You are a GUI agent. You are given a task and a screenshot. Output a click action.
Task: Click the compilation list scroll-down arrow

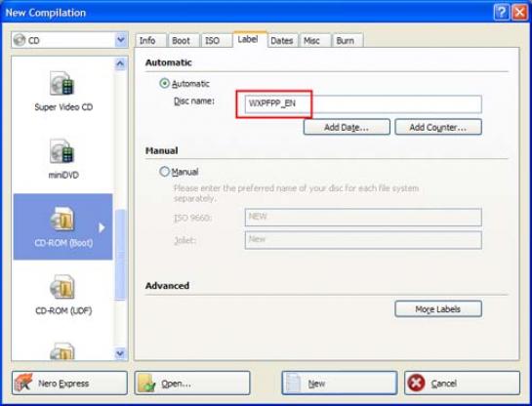click(x=120, y=353)
